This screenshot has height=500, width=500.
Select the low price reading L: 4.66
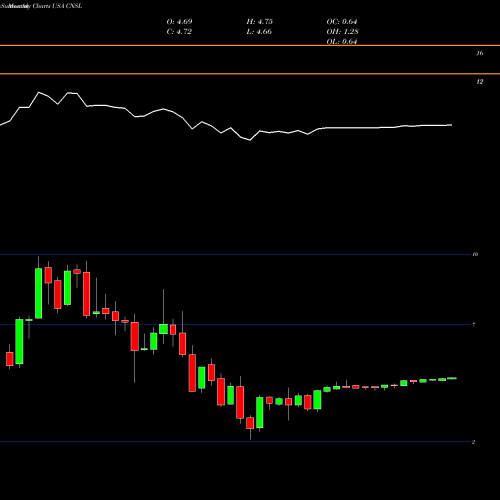pos(259,32)
